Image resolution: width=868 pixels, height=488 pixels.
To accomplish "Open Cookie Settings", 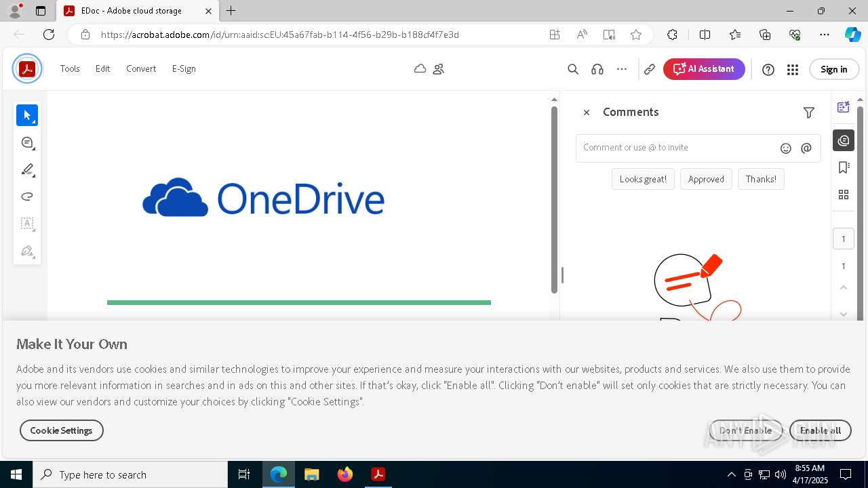I will tap(61, 430).
